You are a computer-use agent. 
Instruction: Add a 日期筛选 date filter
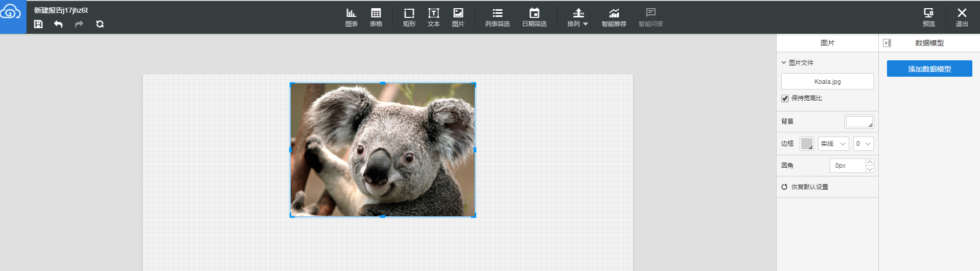[x=534, y=17]
